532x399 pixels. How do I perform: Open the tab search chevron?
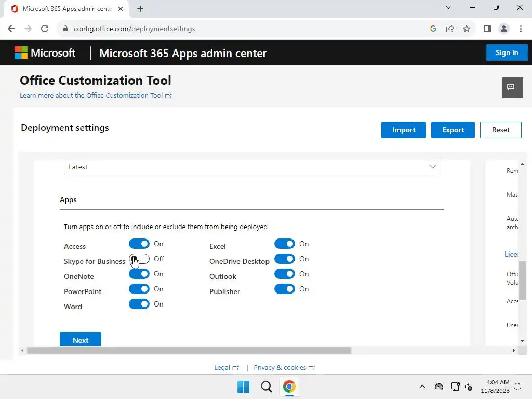(x=448, y=7)
